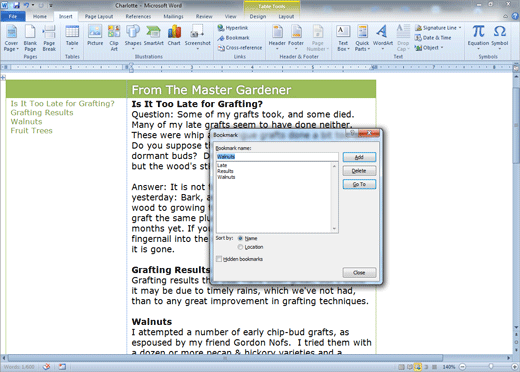Screen dimensions: 520x372
Task: Click the Delete bookmark button
Action: (359, 171)
